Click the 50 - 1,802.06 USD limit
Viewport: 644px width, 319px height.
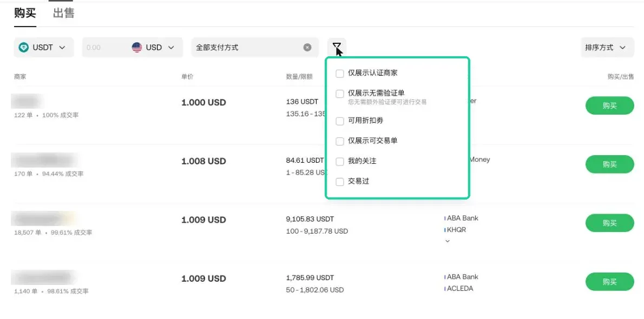[x=315, y=290]
